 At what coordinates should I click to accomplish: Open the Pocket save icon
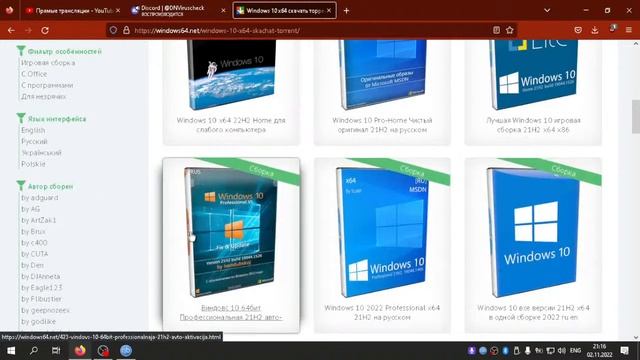tap(578, 30)
